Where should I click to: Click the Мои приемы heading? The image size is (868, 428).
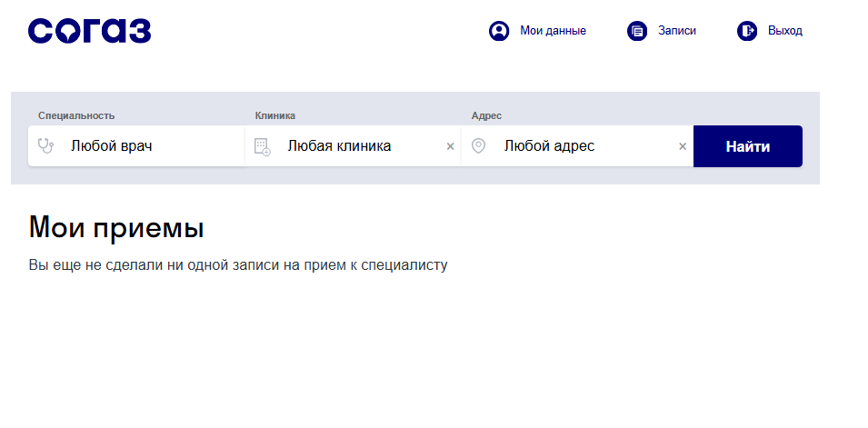pyautogui.click(x=116, y=227)
